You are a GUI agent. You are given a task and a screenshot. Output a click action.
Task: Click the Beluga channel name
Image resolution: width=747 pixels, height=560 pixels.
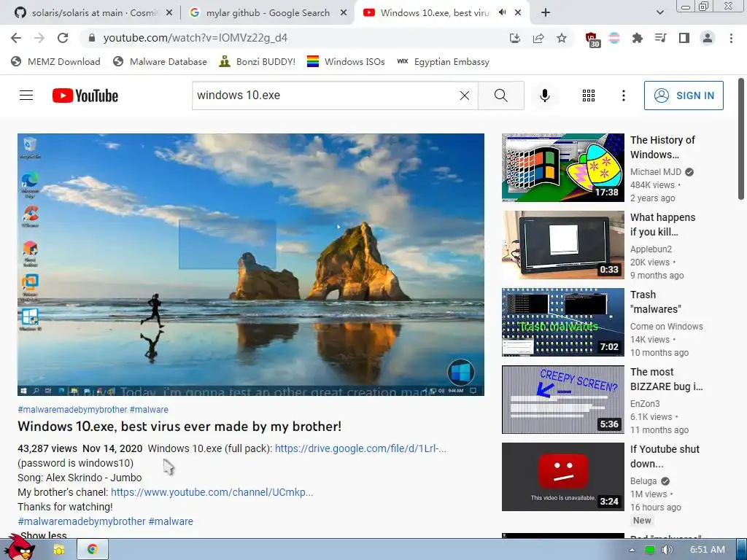(643, 481)
